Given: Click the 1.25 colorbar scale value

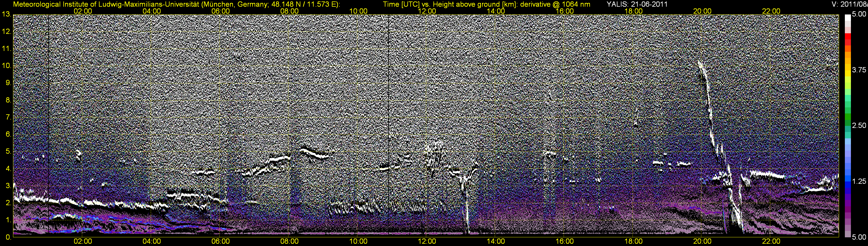Looking at the screenshot, I should tap(859, 181).
